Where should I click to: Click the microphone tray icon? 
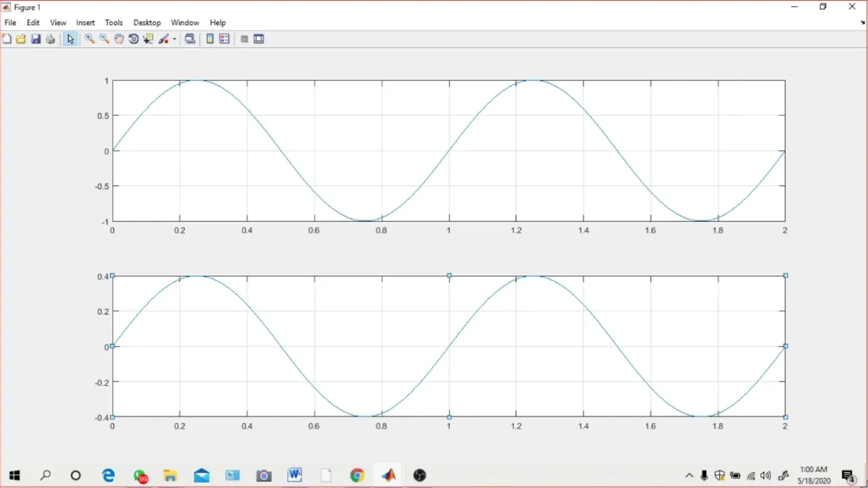[705, 476]
